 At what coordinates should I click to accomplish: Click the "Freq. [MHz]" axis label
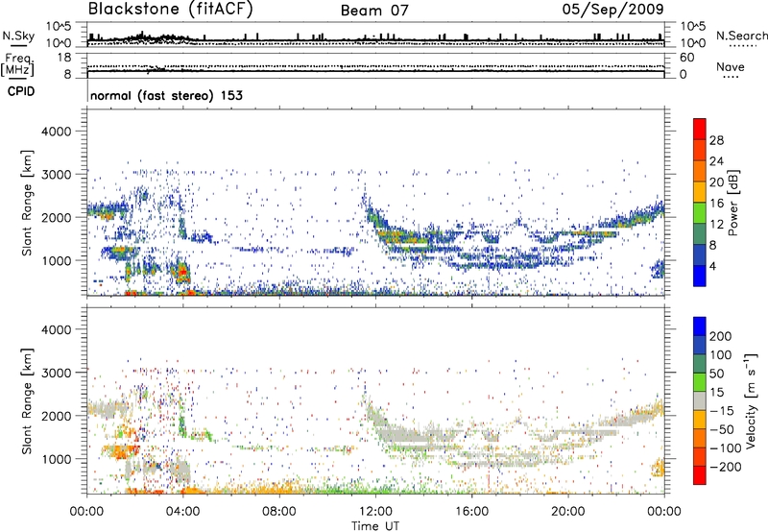click(x=18, y=65)
